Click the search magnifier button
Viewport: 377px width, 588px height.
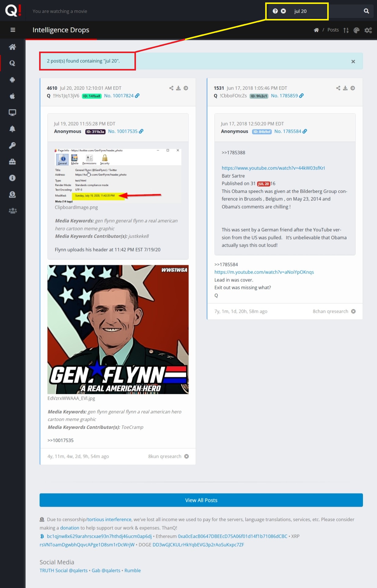pyautogui.click(x=366, y=11)
